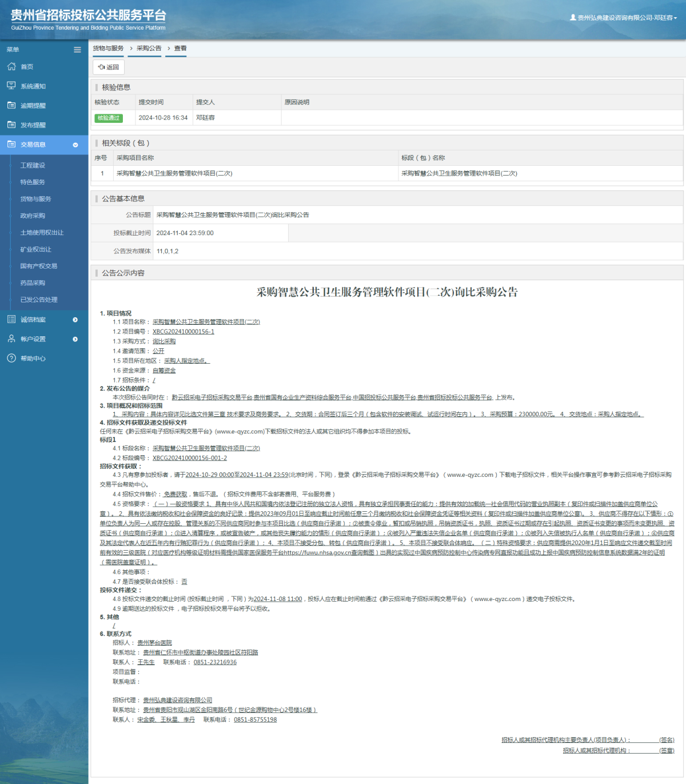
Task: Click the 逾期提醒 folder icon
Action: click(11, 105)
